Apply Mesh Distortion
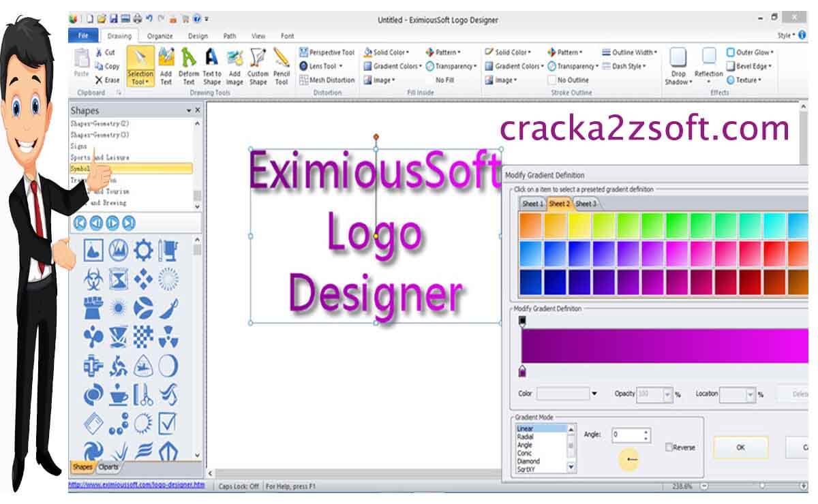The height and width of the screenshot is (504, 818). click(x=327, y=80)
